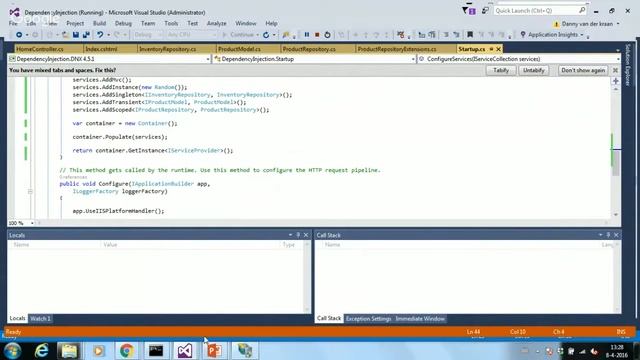Click the editor scroll down arrow
The image size is (640, 360).
point(616,215)
